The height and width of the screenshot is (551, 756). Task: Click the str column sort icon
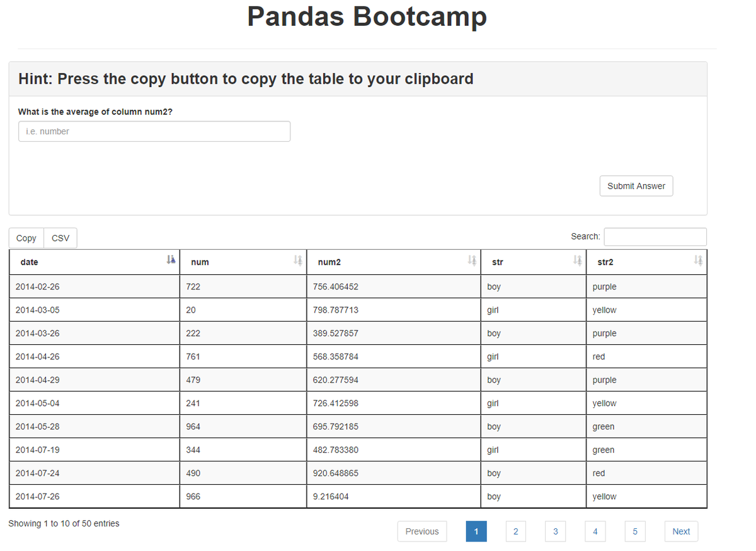(x=577, y=260)
